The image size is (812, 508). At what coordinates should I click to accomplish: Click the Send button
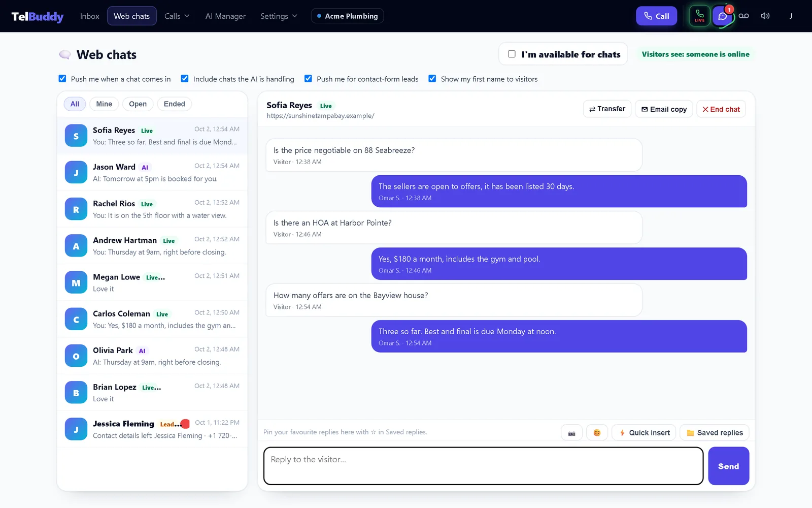729,466
